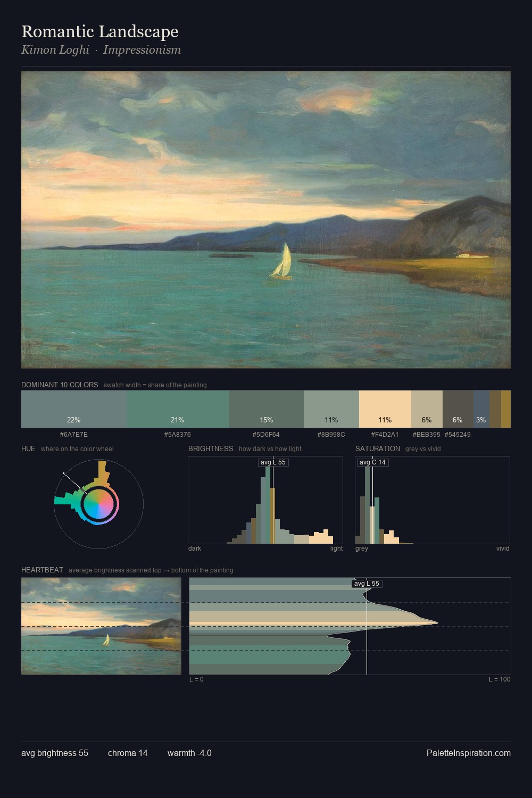Click 'warmth -4.0' in the footer
Viewport: 532px width, 798px height.
pos(189,753)
